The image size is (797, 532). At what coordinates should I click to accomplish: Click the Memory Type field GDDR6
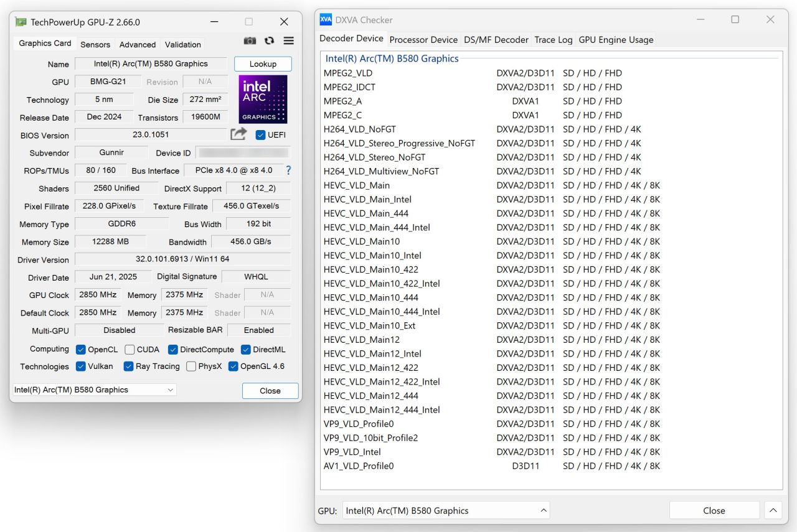pos(121,224)
